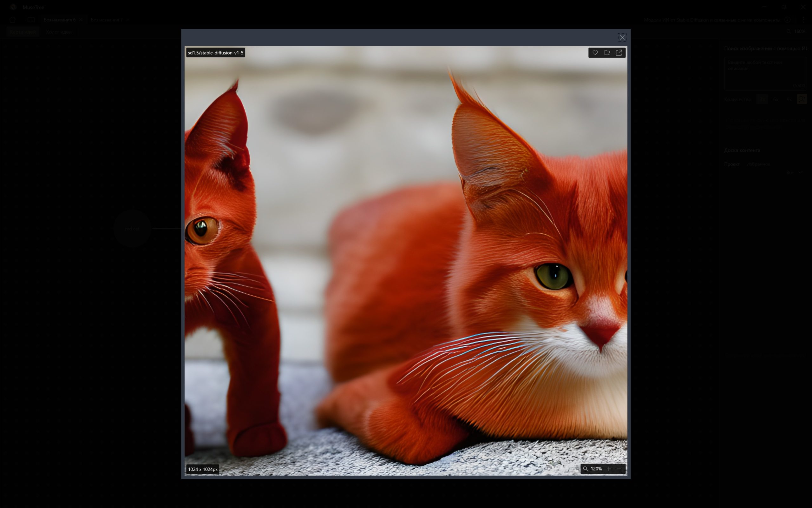Select the Карта идей view tab
Viewport: 812px width, 508px height.
(23, 32)
